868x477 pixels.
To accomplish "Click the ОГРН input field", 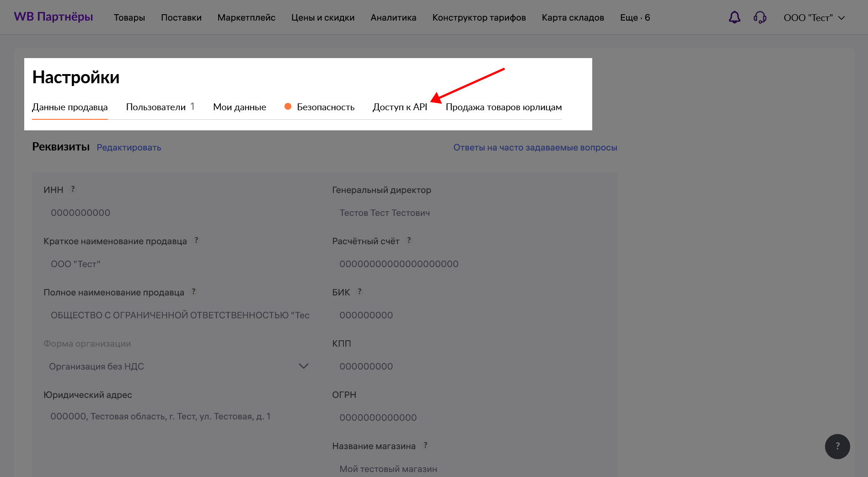I will tap(469, 418).
